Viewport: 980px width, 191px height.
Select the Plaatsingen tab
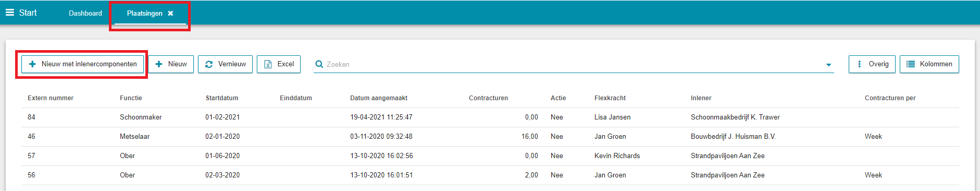pos(145,14)
